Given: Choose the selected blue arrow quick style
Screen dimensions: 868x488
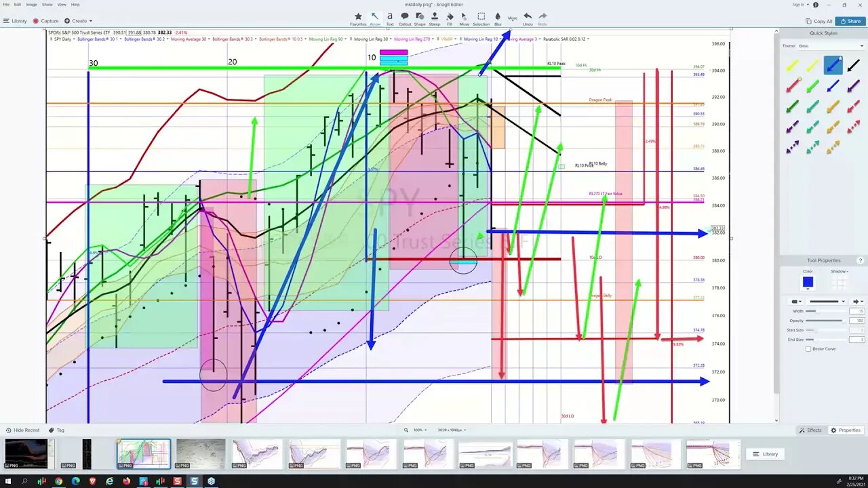Looking at the screenshot, I should click(x=833, y=65).
